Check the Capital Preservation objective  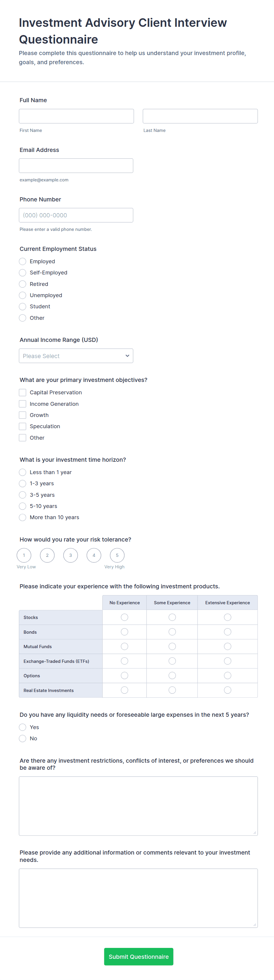point(22,393)
